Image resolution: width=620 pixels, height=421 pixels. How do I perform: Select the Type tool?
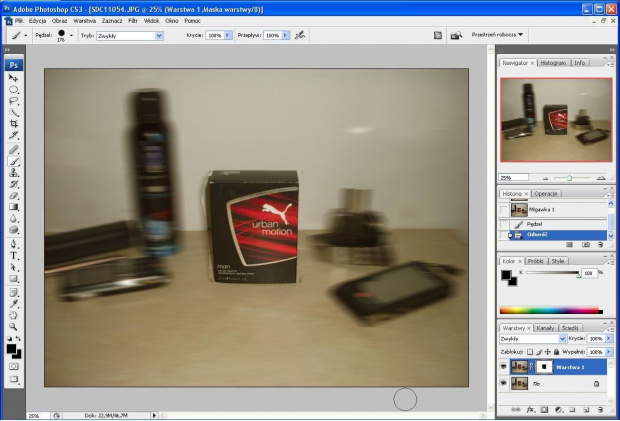[x=13, y=256]
